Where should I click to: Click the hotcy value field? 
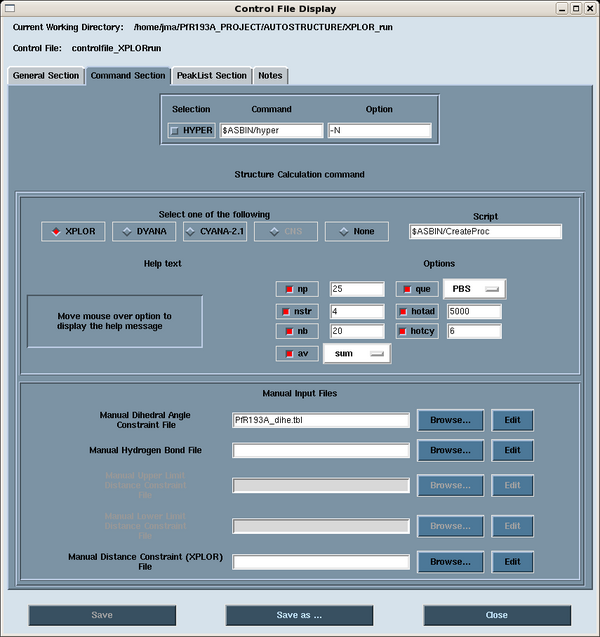474,331
